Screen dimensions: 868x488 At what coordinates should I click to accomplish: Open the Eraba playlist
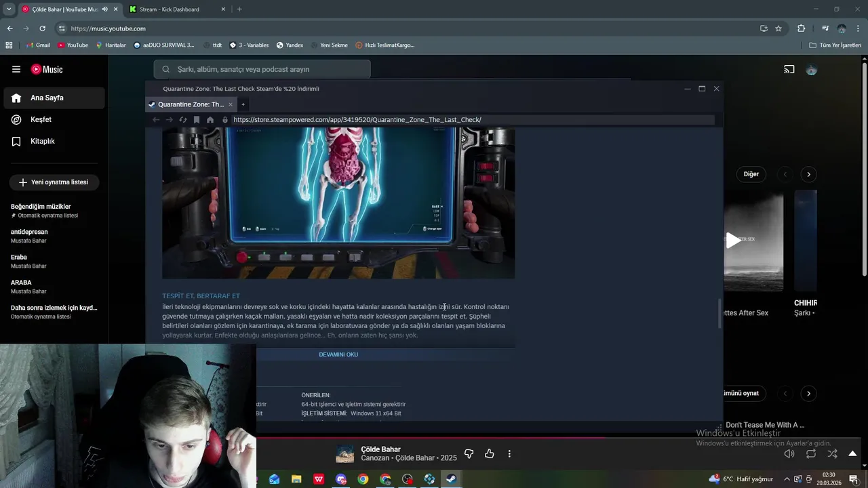(x=54, y=261)
